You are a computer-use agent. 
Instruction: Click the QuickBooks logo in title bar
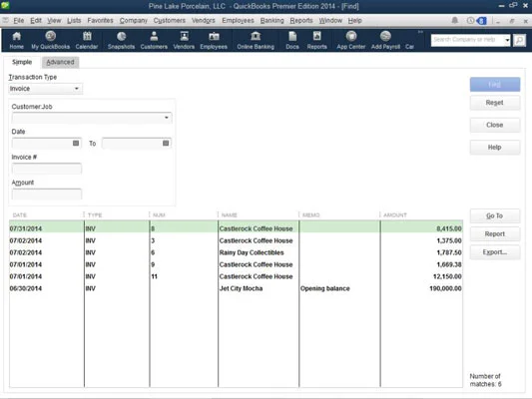(x=5, y=5)
